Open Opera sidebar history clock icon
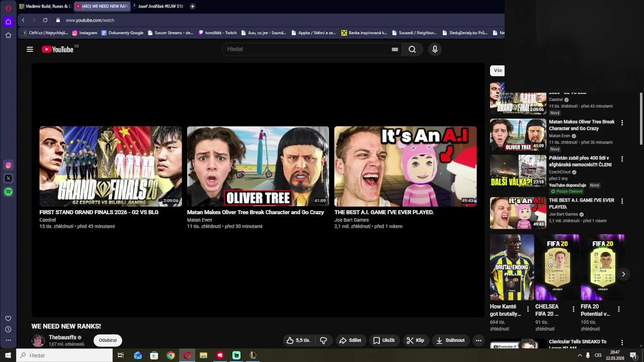The image size is (644, 362). pyautogui.click(x=8, y=329)
